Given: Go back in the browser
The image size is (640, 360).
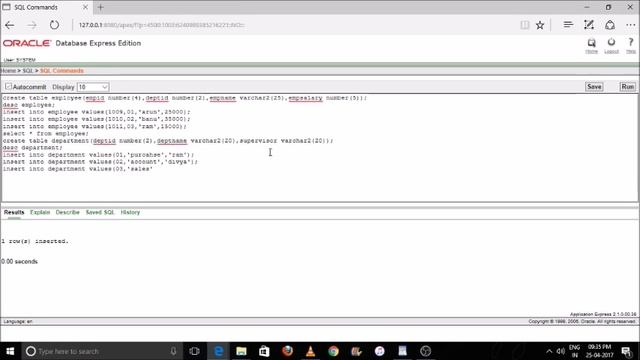Looking at the screenshot, I should click(x=10, y=25).
